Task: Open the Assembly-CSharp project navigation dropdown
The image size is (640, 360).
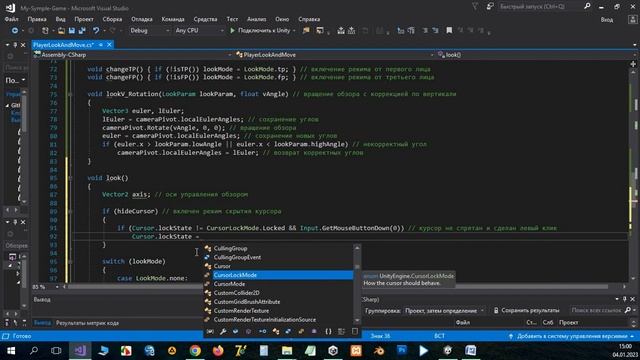Action: pyautogui.click(x=133, y=55)
